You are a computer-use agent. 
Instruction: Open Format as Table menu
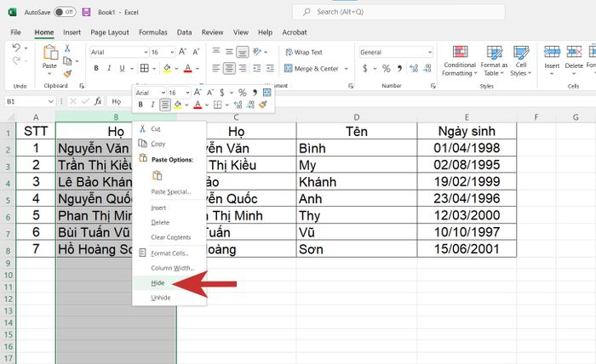pos(494,60)
